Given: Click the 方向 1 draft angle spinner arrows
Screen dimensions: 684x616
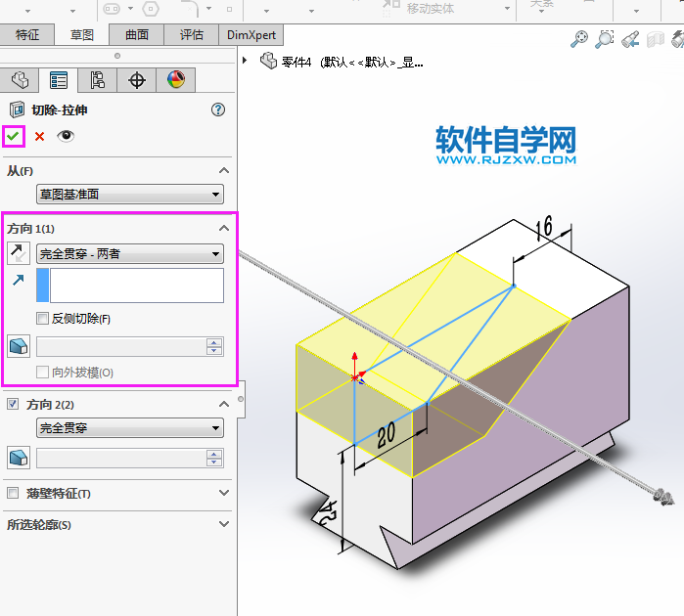Looking at the screenshot, I should [x=214, y=346].
